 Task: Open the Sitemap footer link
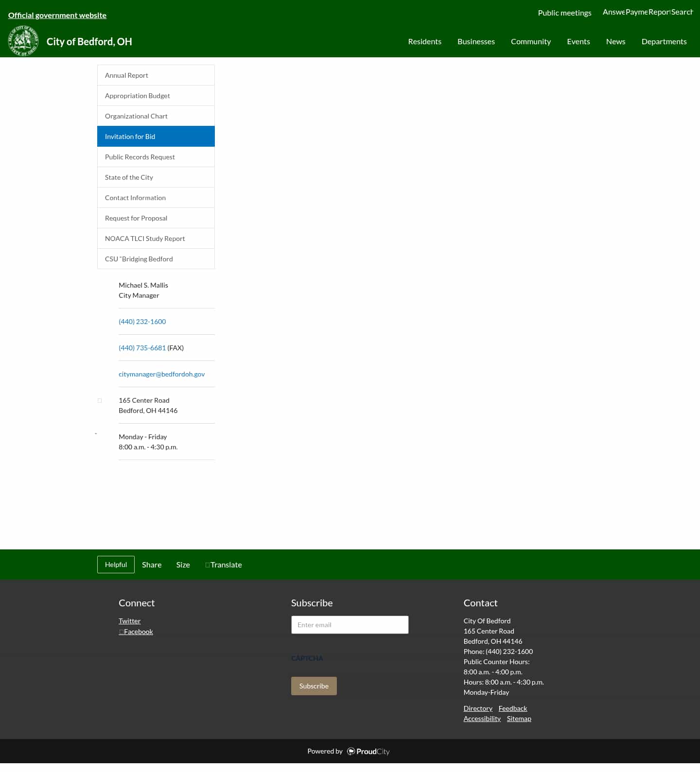click(519, 719)
